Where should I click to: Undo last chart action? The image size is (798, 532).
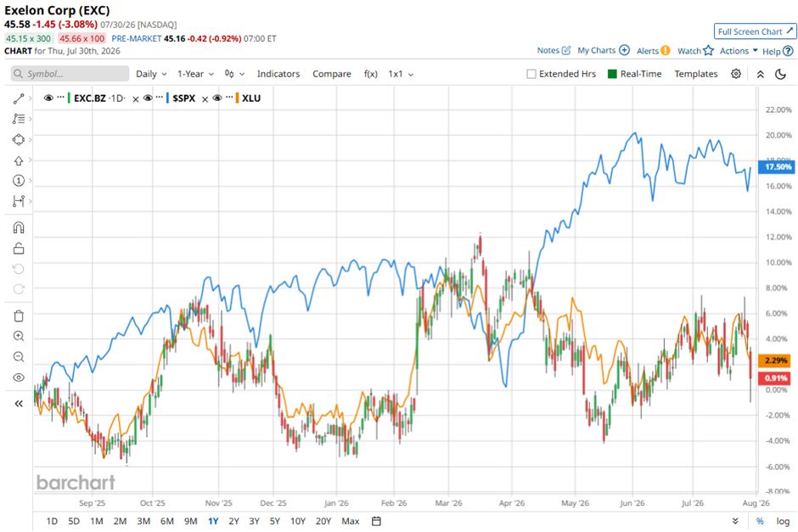(x=19, y=268)
